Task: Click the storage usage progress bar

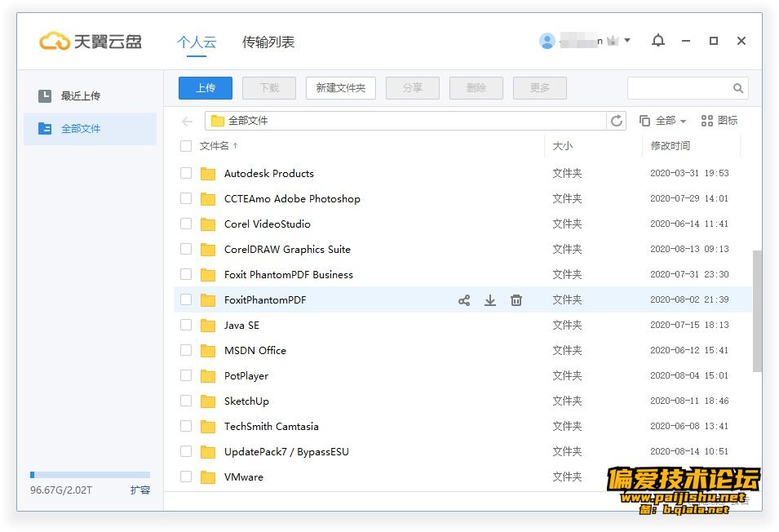Action: 90,475
